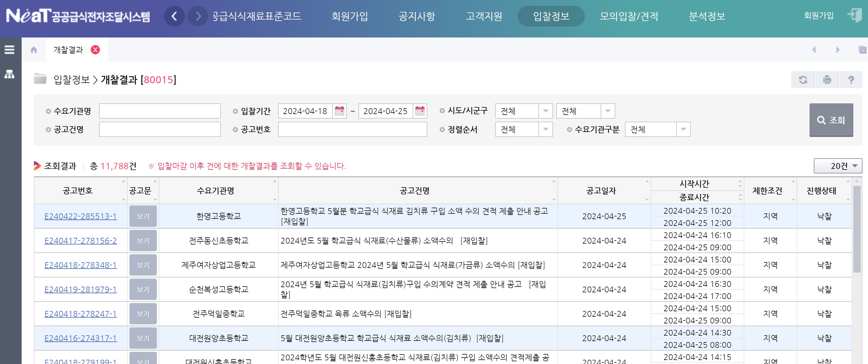Click the home icon tab

point(34,50)
